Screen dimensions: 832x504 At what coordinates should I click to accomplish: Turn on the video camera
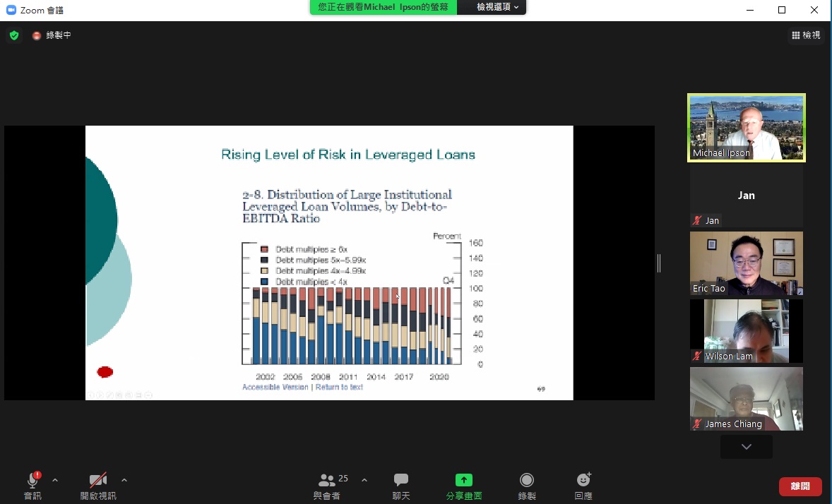pos(97,481)
